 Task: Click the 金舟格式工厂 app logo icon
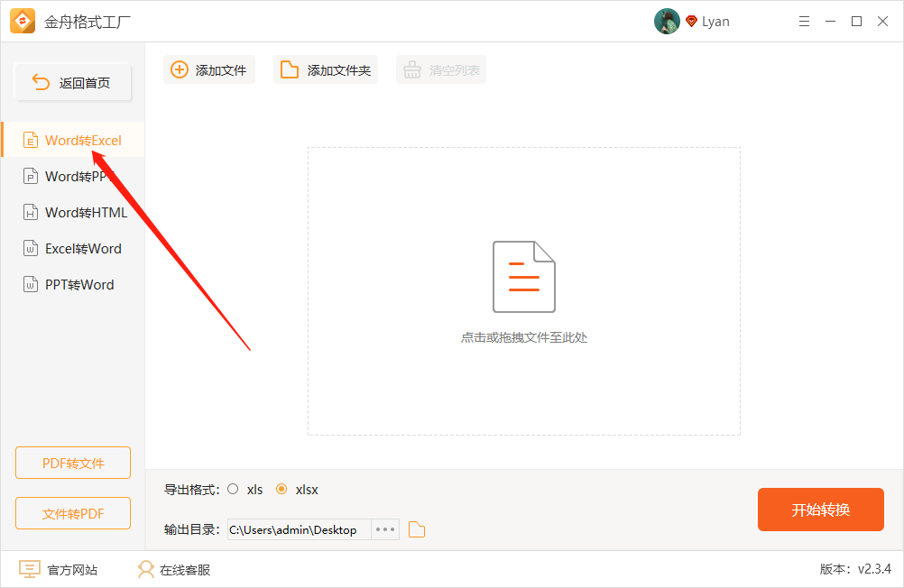tap(23, 22)
